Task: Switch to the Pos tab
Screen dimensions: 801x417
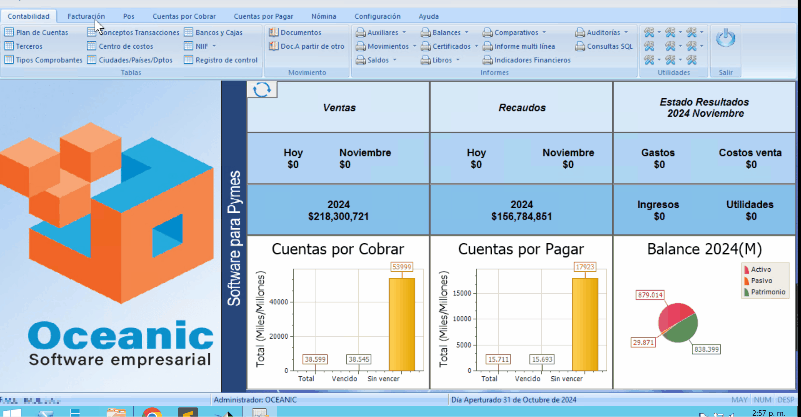Action: 129,16
